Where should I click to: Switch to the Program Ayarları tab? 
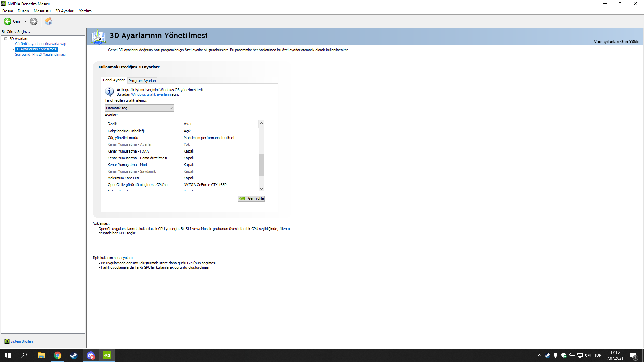tap(142, 81)
